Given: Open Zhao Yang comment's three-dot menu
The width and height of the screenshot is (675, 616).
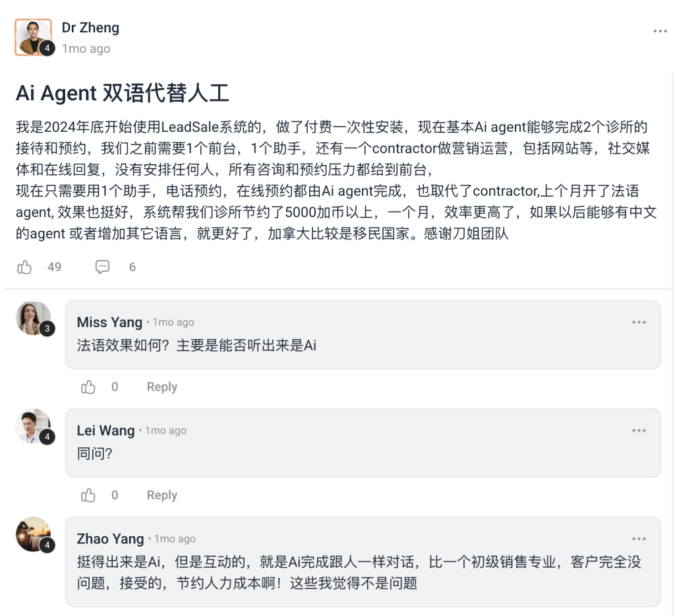Looking at the screenshot, I should tap(639, 538).
